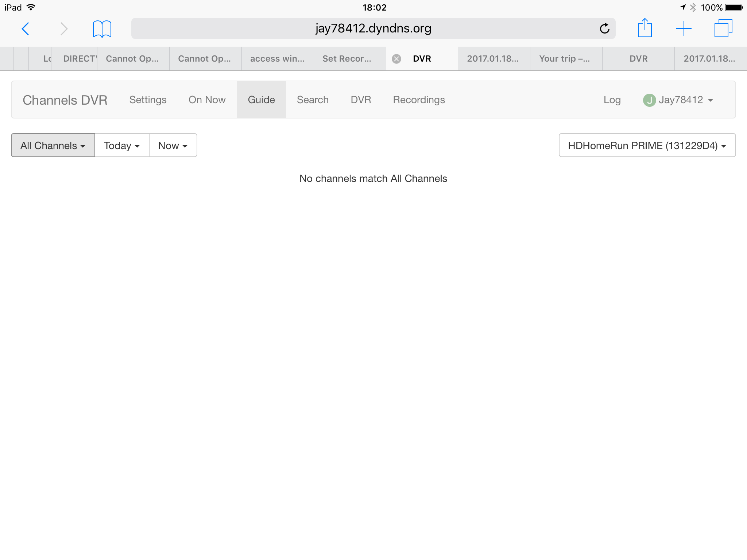The height and width of the screenshot is (560, 747).
Task: Open the Search page
Action: [313, 100]
